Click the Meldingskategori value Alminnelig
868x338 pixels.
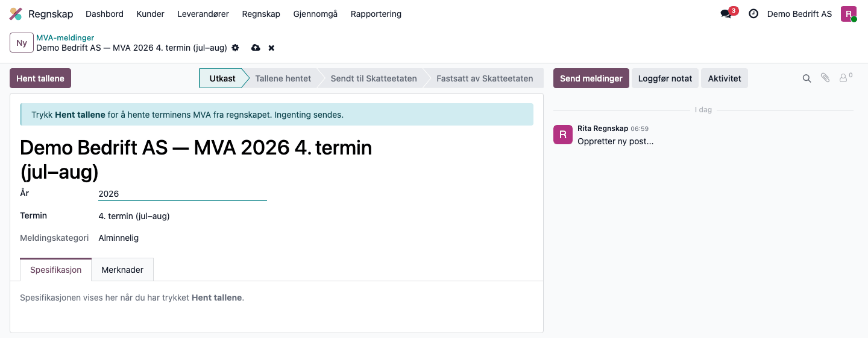(119, 238)
